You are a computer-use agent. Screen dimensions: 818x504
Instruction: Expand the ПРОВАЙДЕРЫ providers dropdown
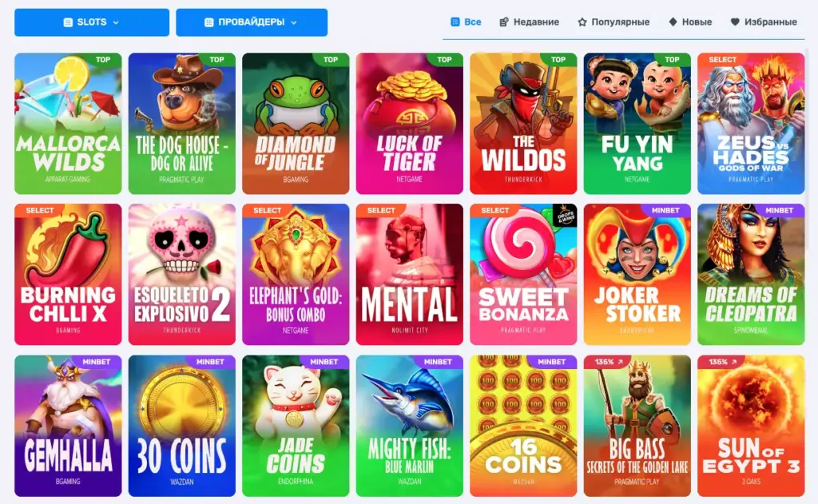point(252,22)
